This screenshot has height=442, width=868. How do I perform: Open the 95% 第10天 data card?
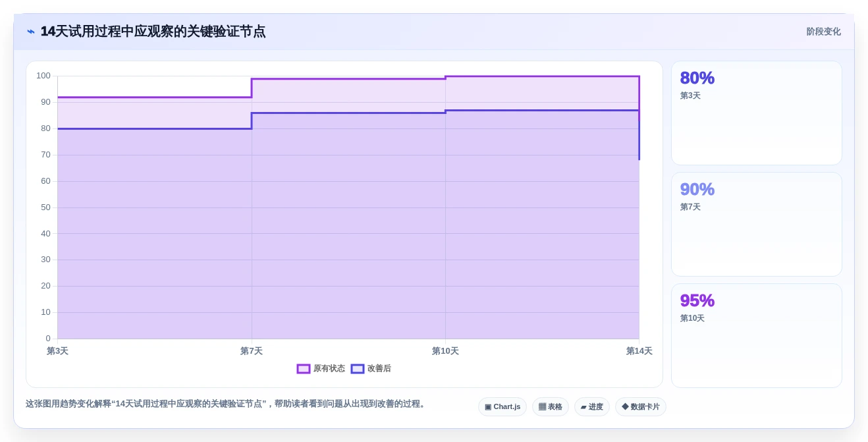point(757,336)
